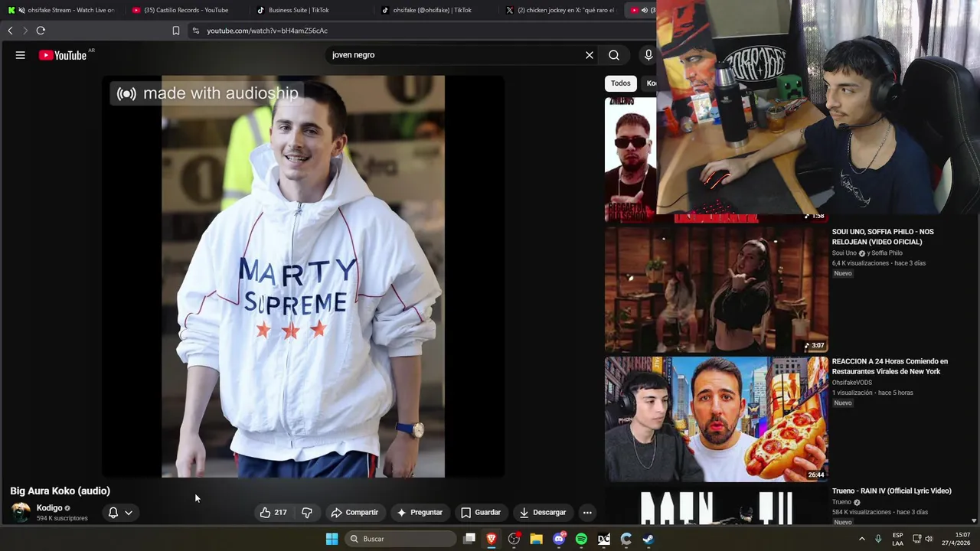Switch to '(2) chicken jockey en X' tab

pos(560,10)
